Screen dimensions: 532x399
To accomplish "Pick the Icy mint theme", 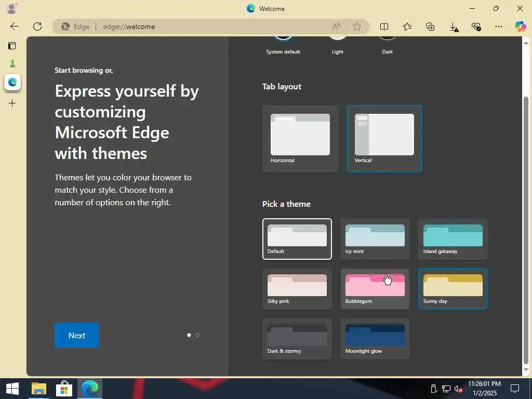I will click(x=375, y=239).
